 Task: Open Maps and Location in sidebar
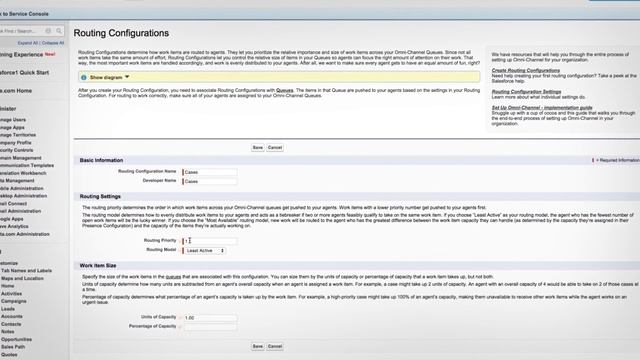(x=22, y=278)
